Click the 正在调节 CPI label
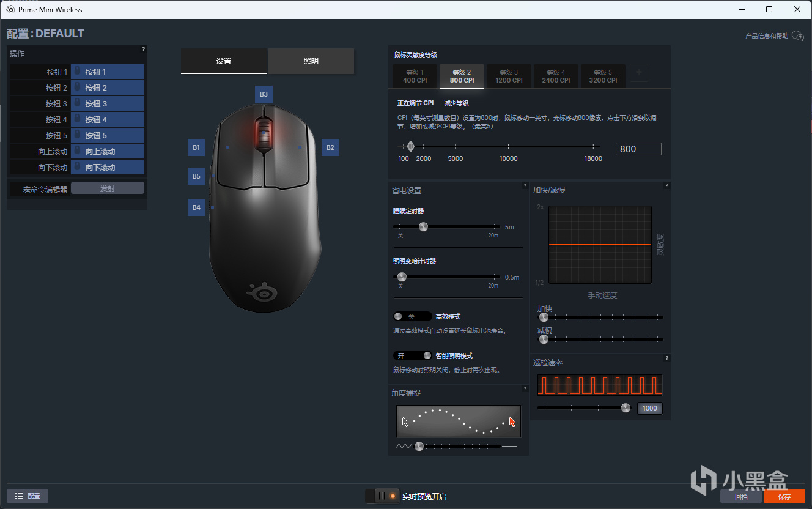The width and height of the screenshot is (812, 509). click(416, 103)
